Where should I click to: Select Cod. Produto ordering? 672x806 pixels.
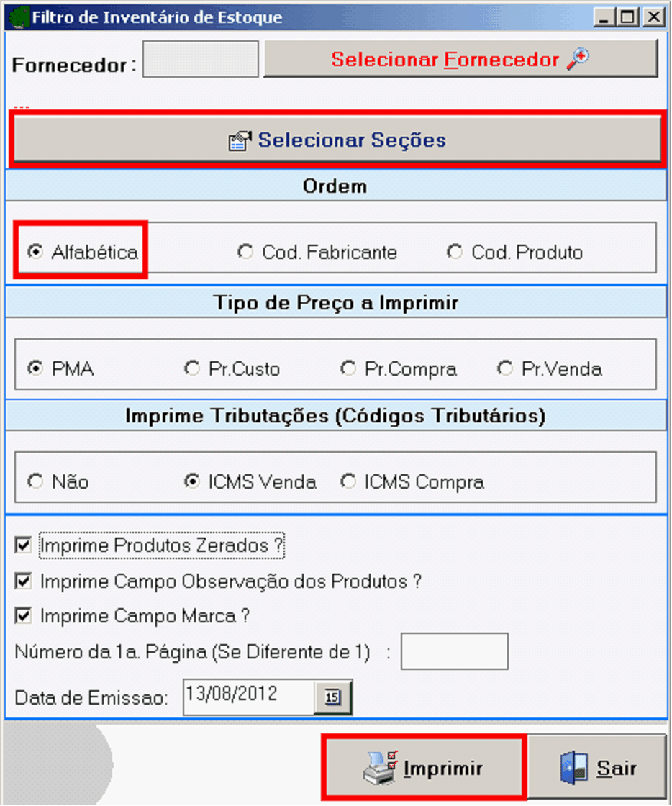tap(455, 252)
